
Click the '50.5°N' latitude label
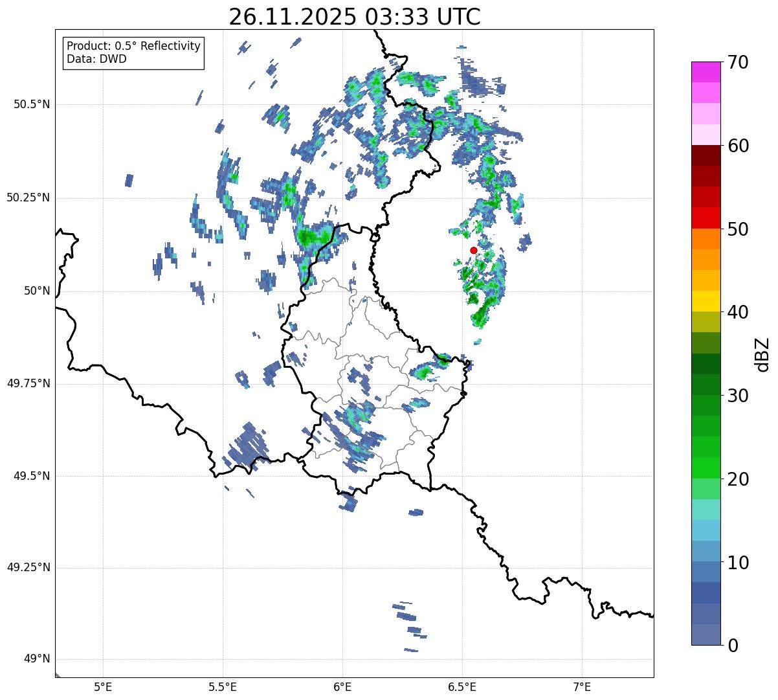[x=32, y=104]
